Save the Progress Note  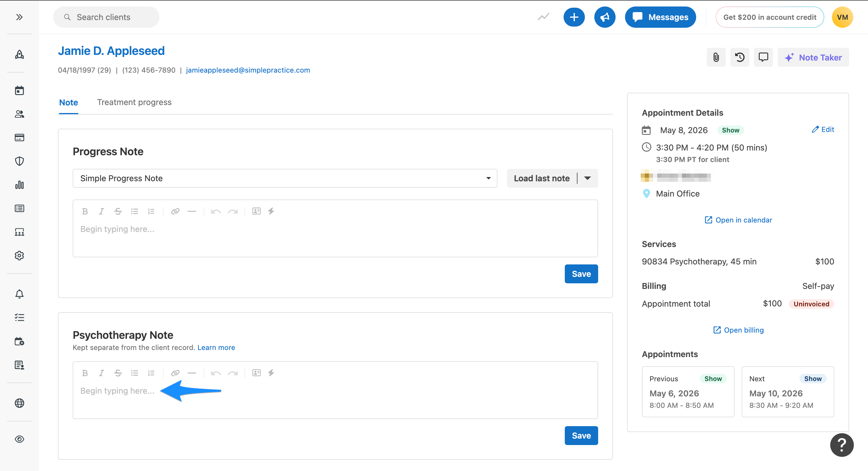581,274
